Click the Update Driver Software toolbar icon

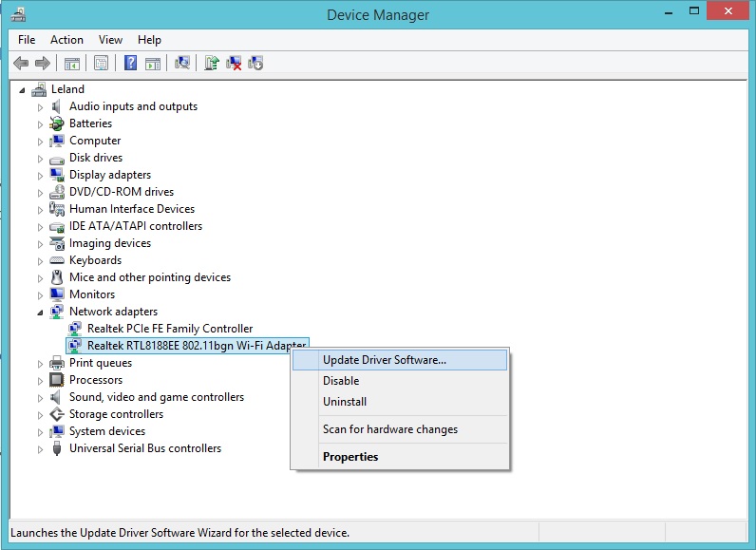(212, 63)
